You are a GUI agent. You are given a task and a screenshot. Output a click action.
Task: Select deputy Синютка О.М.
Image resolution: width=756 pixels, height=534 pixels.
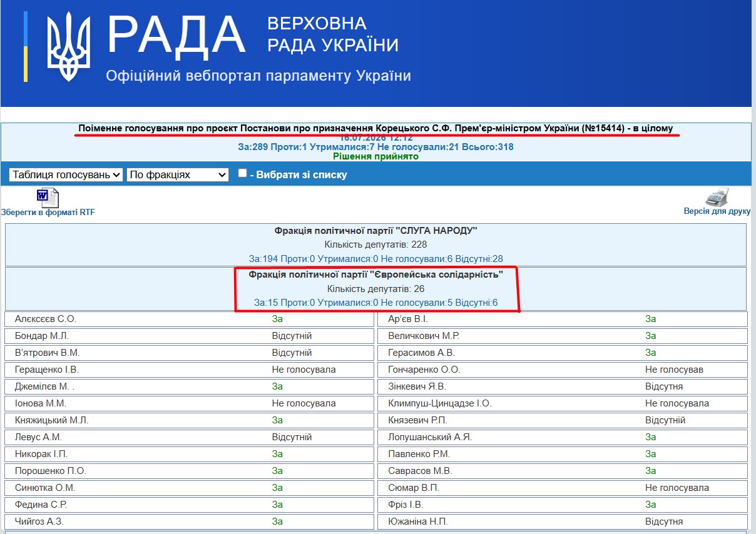(44, 488)
